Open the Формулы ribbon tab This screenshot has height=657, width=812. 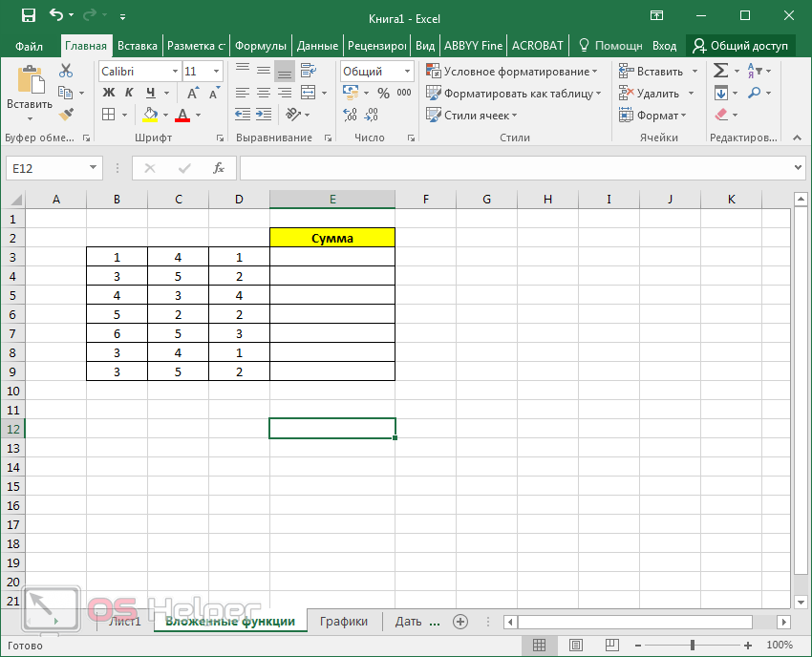[x=260, y=46]
